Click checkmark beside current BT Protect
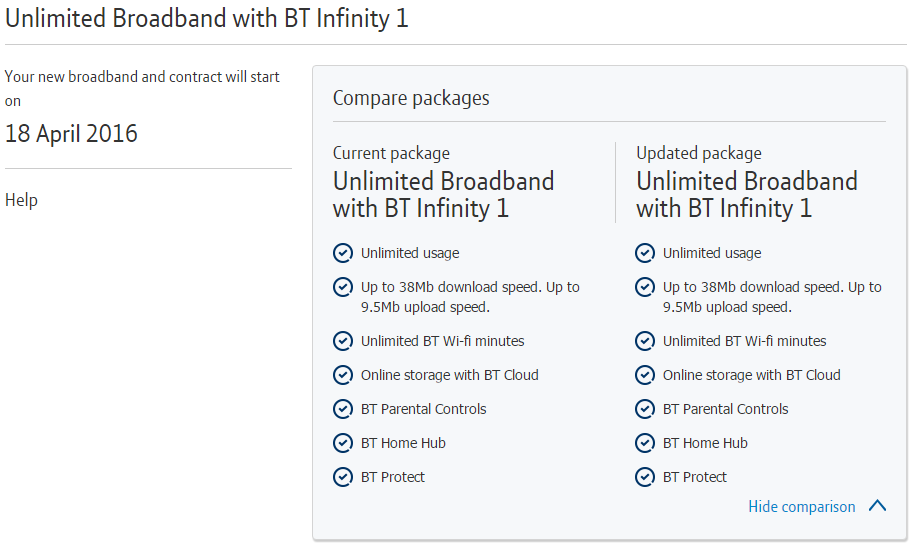912x546 pixels. coord(343,477)
